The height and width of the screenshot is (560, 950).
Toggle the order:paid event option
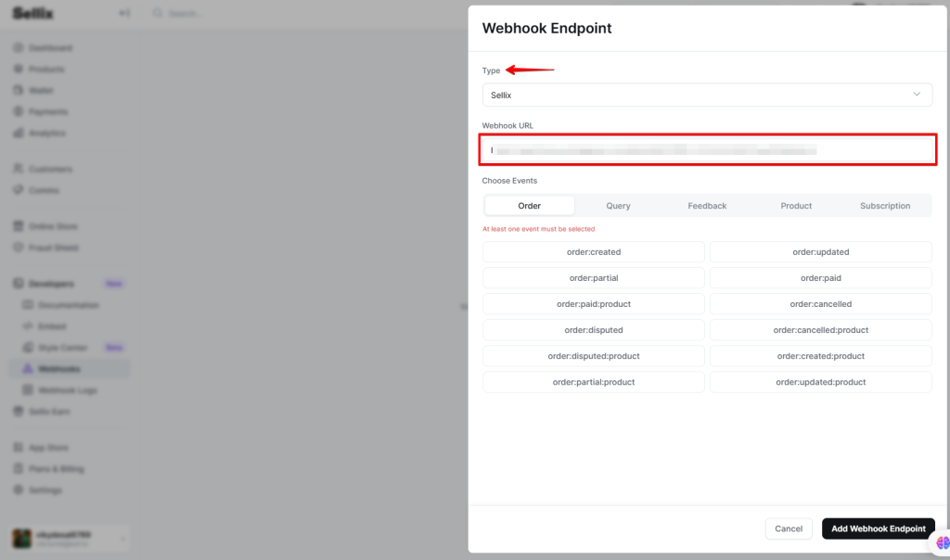coord(820,278)
